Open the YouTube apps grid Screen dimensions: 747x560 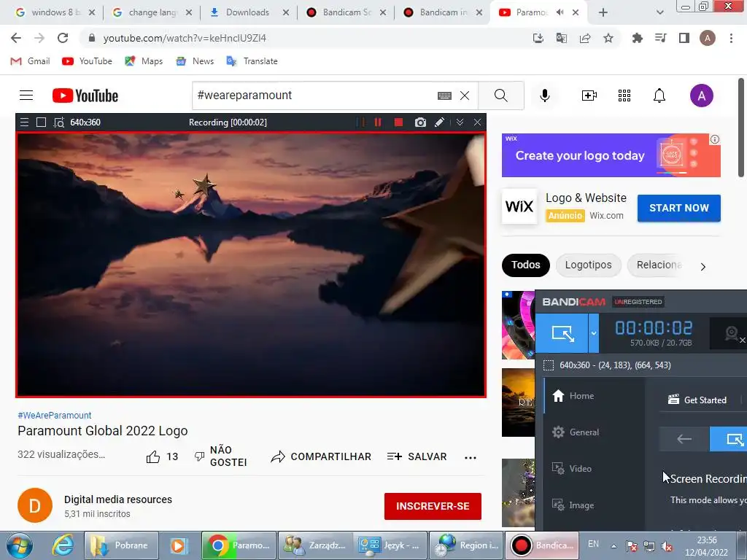624,96
